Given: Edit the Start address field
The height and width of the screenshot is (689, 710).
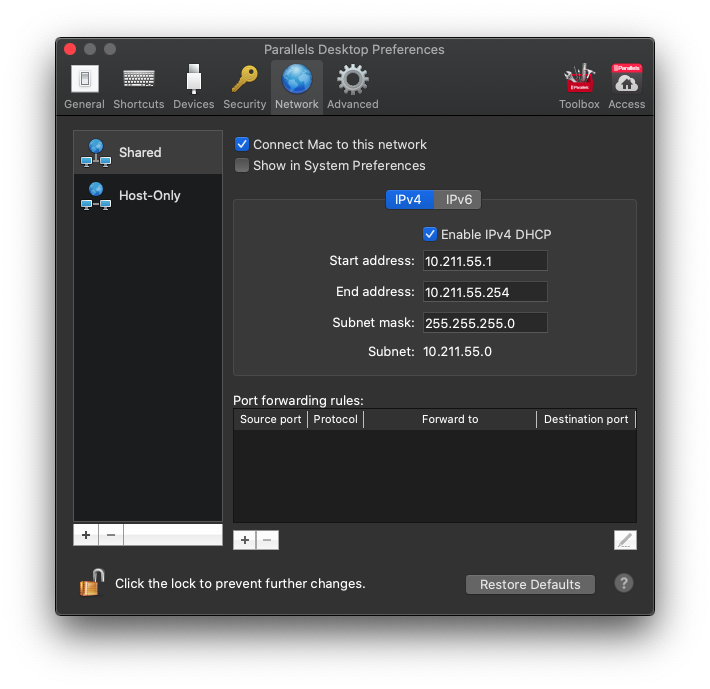Looking at the screenshot, I should (485, 261).
